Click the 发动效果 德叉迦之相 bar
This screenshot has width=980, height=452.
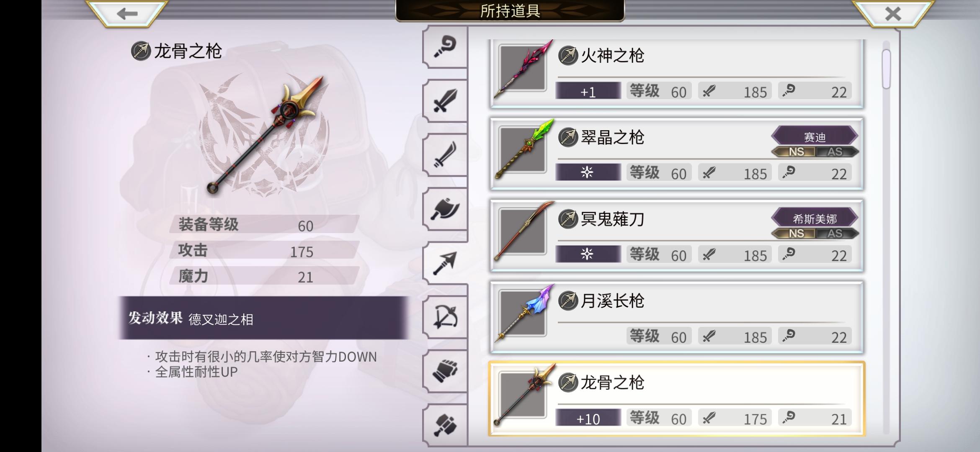point(264,318)
